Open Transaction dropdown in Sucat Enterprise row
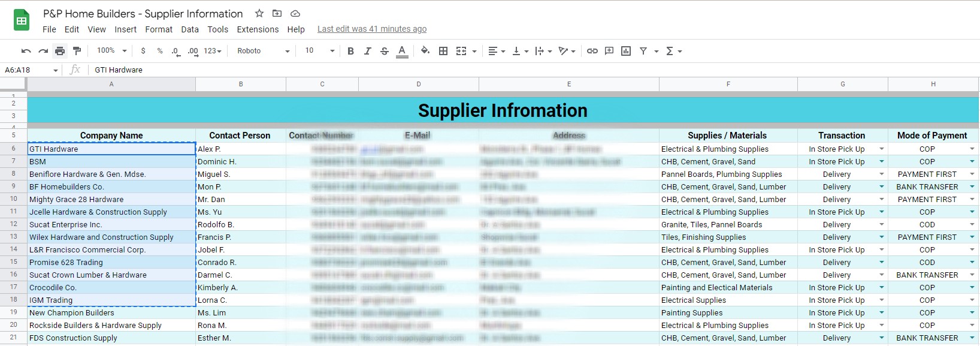This screenshot has width=980, height=346. [x=882, y=224]
